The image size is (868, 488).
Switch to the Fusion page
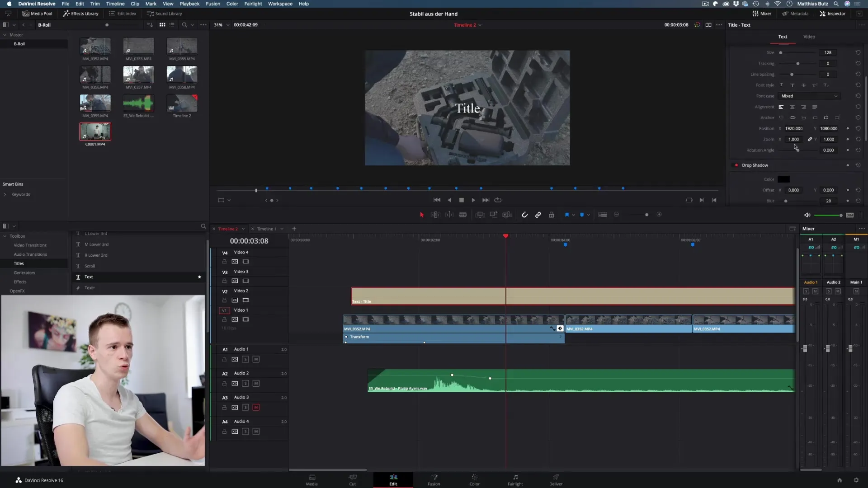[434, 480]
